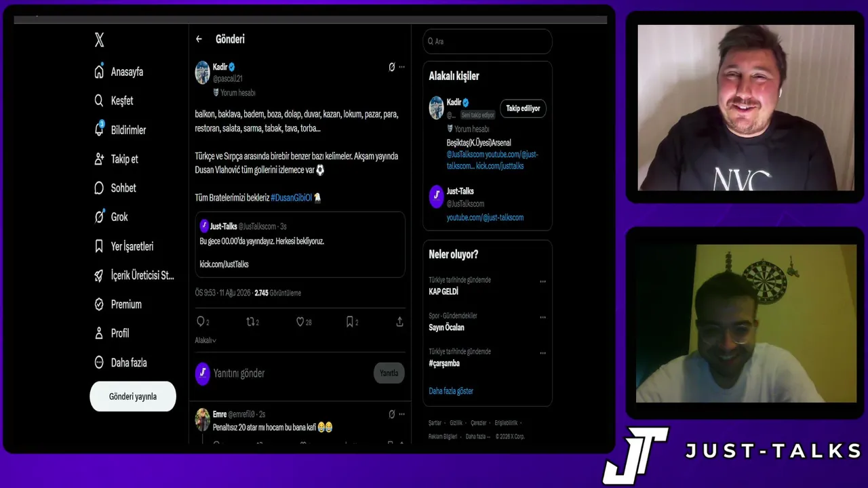Bookmark Kadir's post using the bookmark icon
This screenshot has width=868, height=488.
(x=350, y=322)
